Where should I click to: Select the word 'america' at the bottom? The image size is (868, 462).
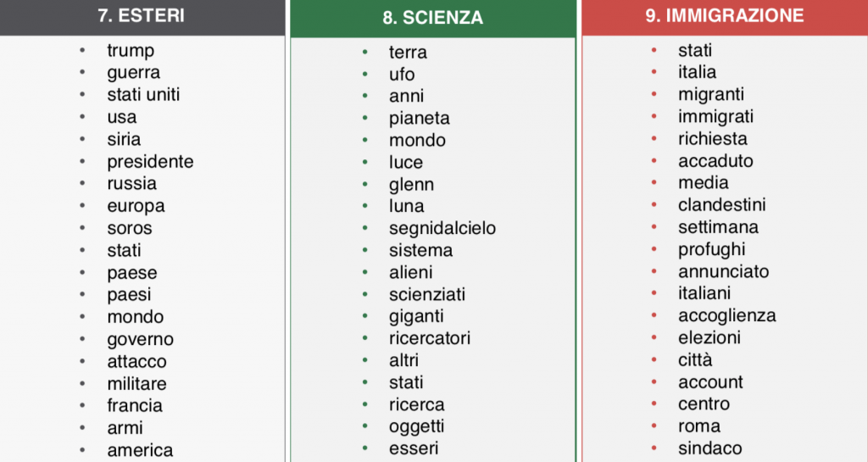pyautogui.click(x=140, y=450)
